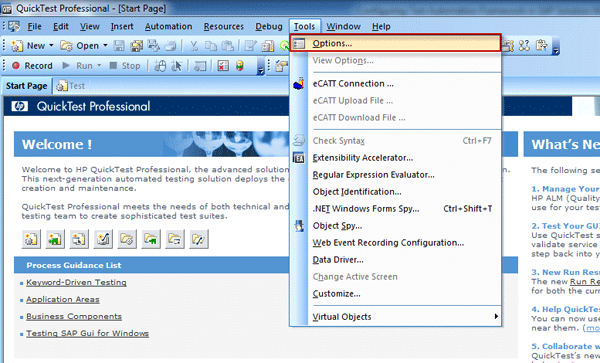Open Web Event Recording Configuration...
The image size is (600, 363).
395,243
